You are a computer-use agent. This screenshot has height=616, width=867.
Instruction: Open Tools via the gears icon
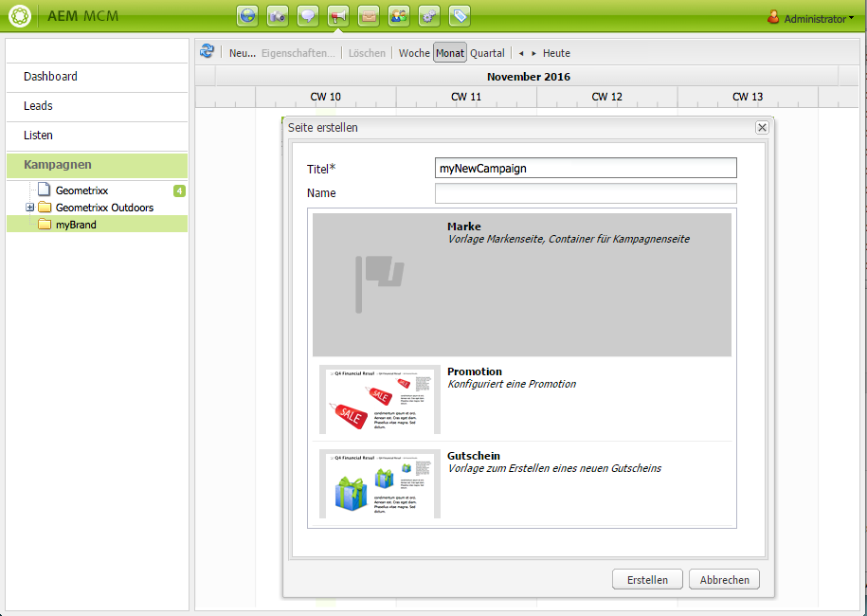(429, 16)
